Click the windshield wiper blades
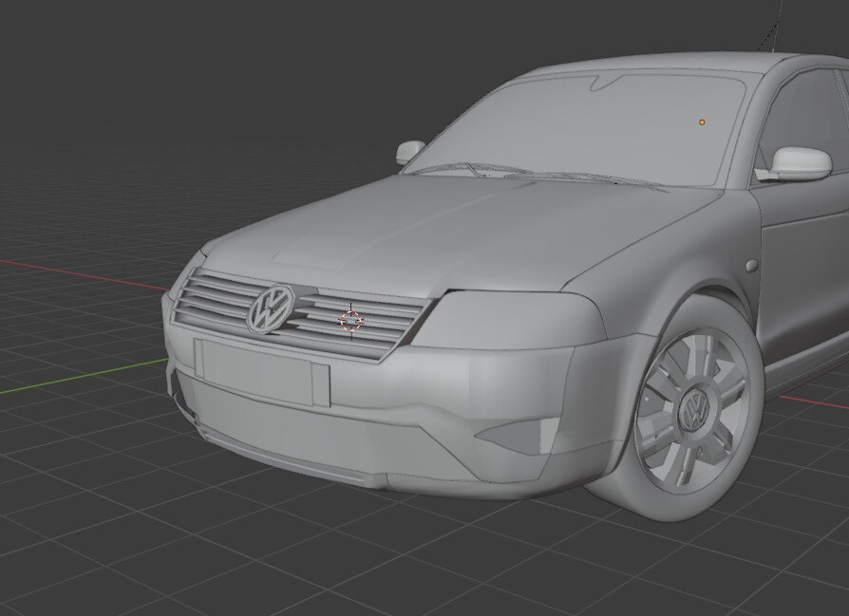 (x=532, y=176)
